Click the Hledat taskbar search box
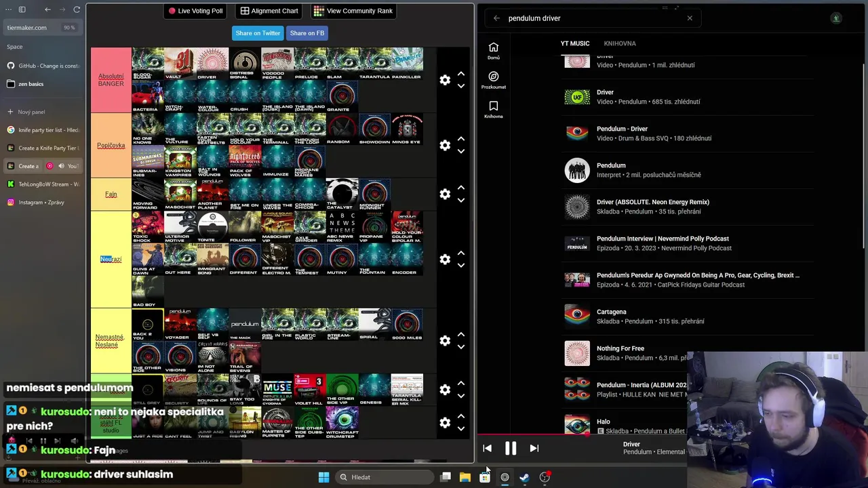Viewport: 868px width, 488px height. point(384,477)
